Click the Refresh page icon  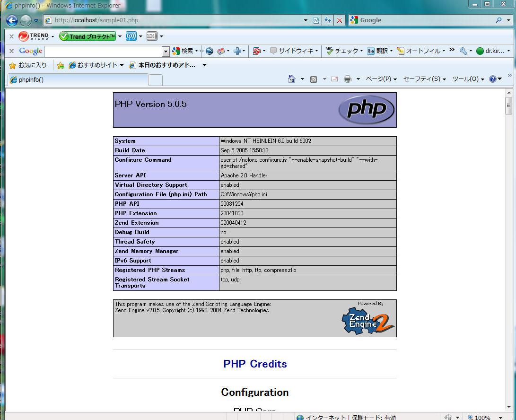pyautogui.click(x=328, y=20)
